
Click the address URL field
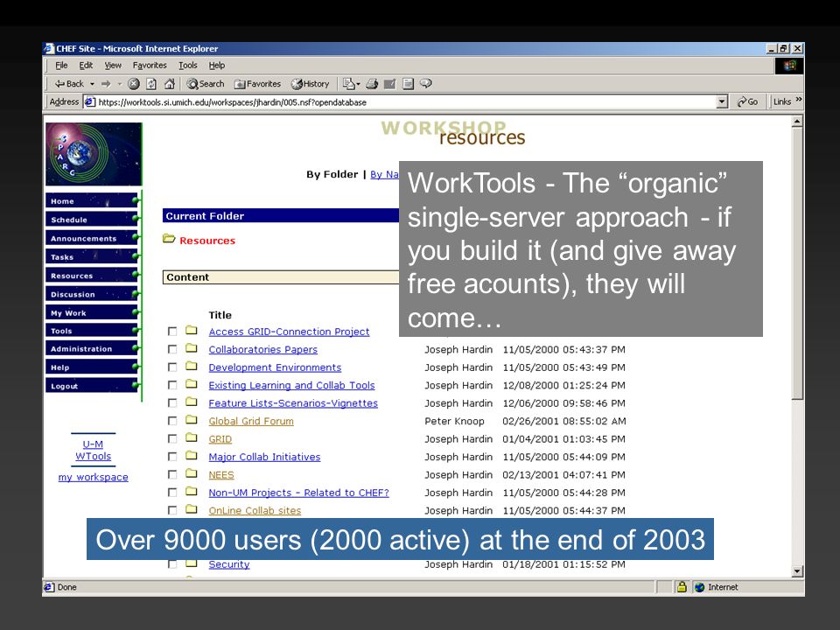(x=399, y=101)
